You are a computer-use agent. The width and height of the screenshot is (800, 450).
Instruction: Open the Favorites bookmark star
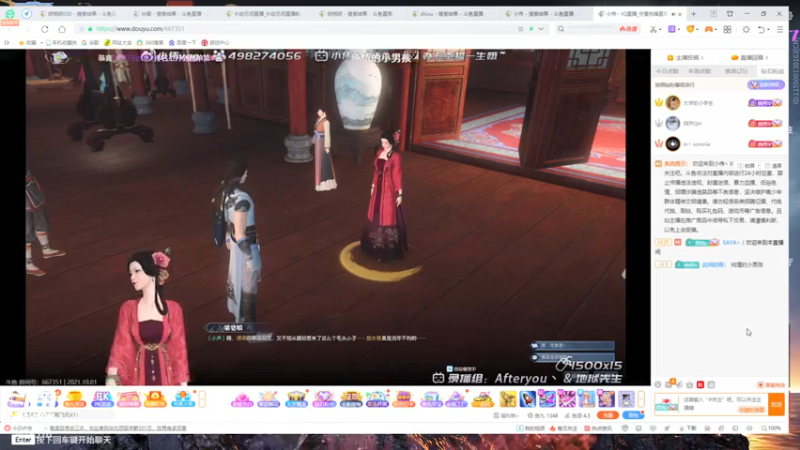coord(27,43)
